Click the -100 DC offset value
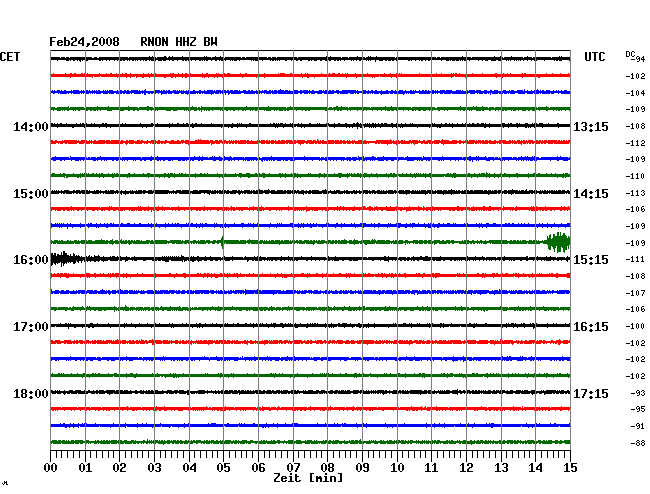The image size is (650, 494). point(635,326)
